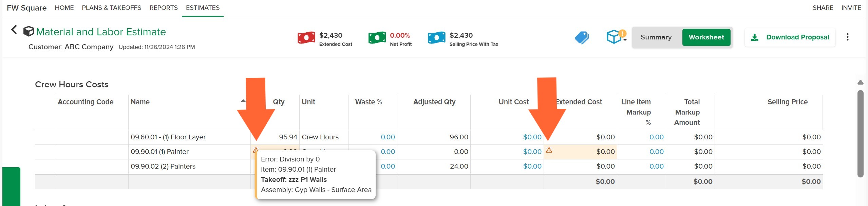
Task: Click the FW Square logo text
Action: 26,8
